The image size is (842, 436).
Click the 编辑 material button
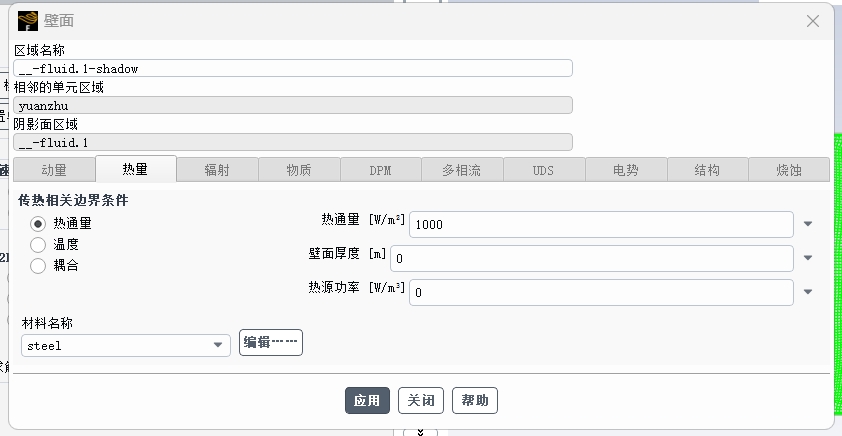[x=271, y=343]
